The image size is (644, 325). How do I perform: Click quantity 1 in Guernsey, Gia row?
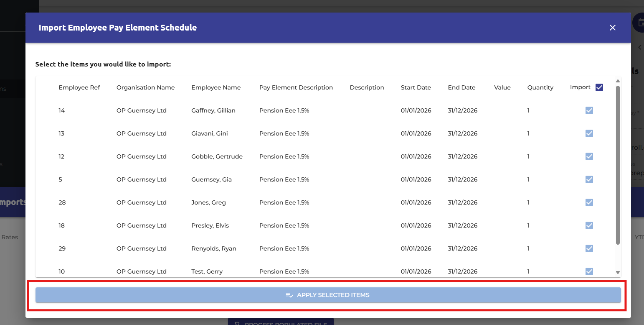528,179
